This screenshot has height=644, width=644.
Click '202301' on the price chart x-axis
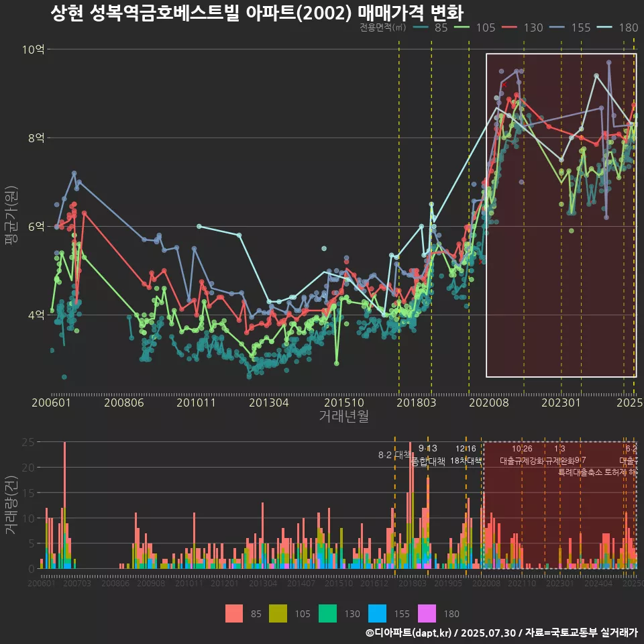(x=561, y=402)
